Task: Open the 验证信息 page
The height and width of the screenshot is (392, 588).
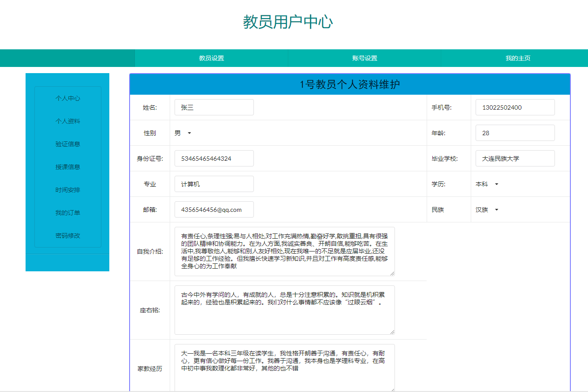Action: tap(67, 144)
